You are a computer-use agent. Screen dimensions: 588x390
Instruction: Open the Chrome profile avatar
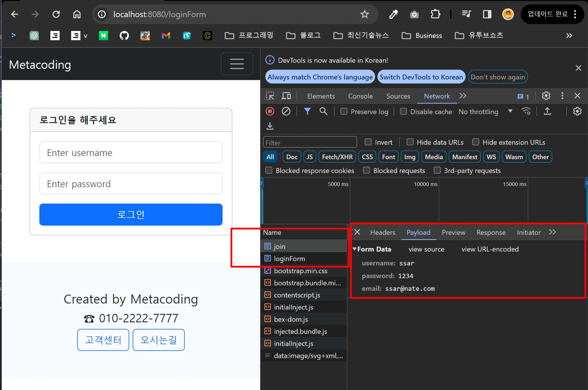pyautogui.click(x=508, y=14)
